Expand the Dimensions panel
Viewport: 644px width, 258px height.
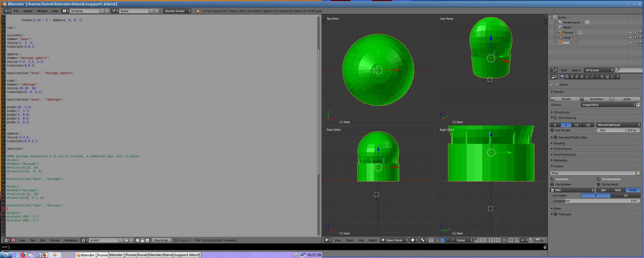(562, 112)
